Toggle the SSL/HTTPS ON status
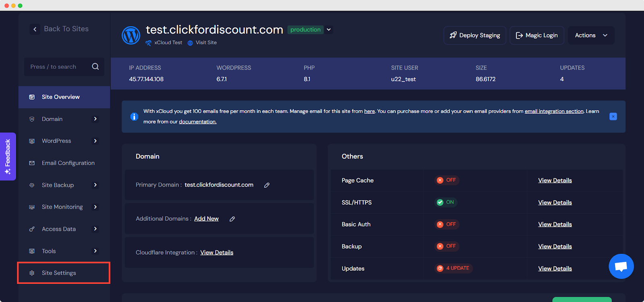 446,202
